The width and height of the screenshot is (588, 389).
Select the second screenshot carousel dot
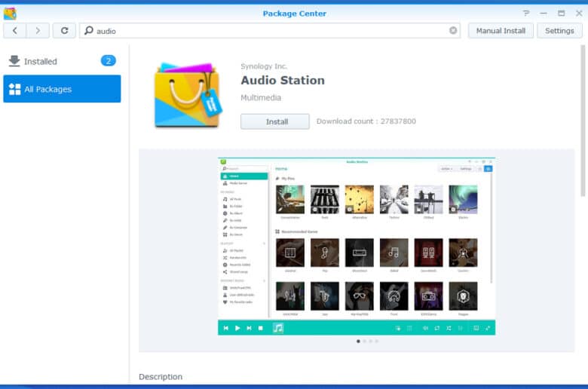pyautogui.click(x=365, y=342)
